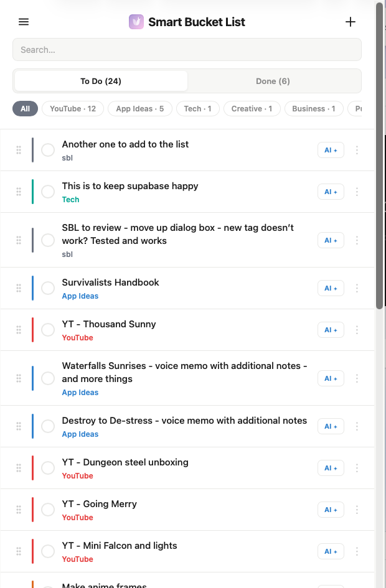The image size is (386, 588).
Task: Filter by Creative · 1 tag
Action: 252,109
